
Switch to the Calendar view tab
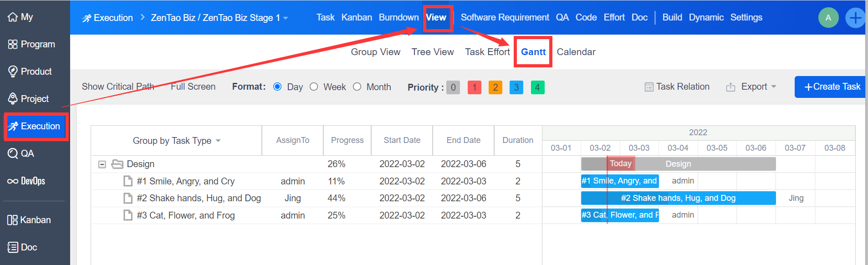(x=576, y=52)
